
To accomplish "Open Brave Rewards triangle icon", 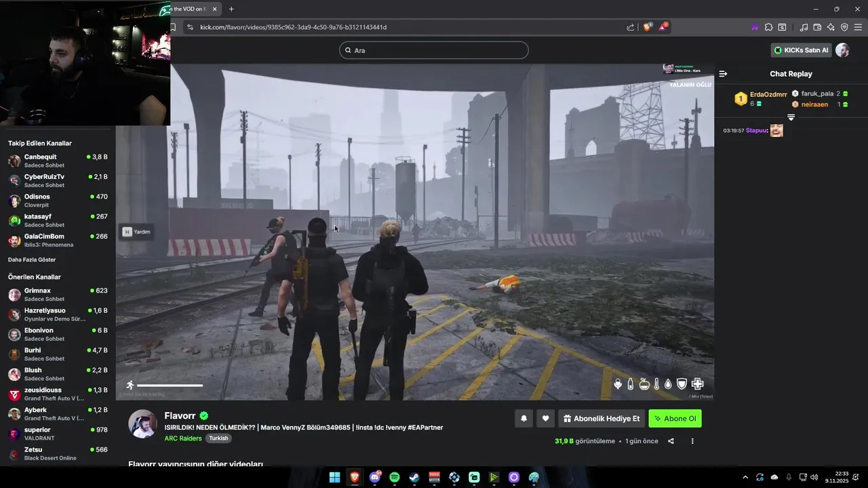I will coord(663,27).
